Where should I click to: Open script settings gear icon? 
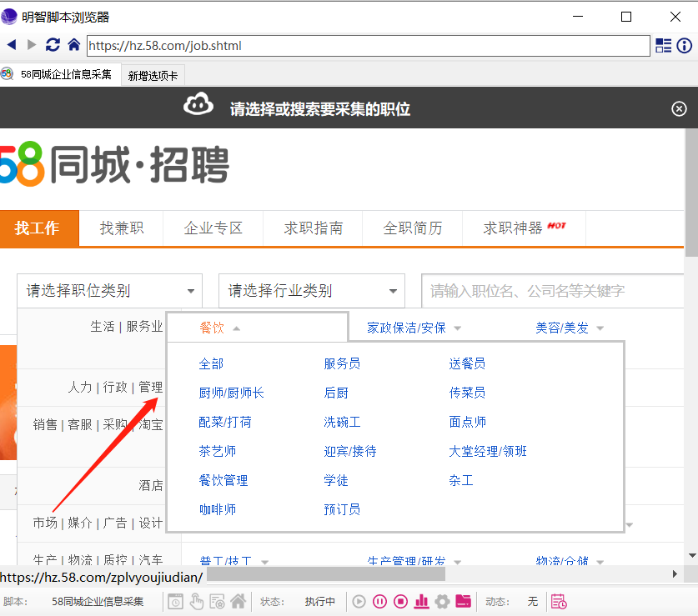(443, 602)
